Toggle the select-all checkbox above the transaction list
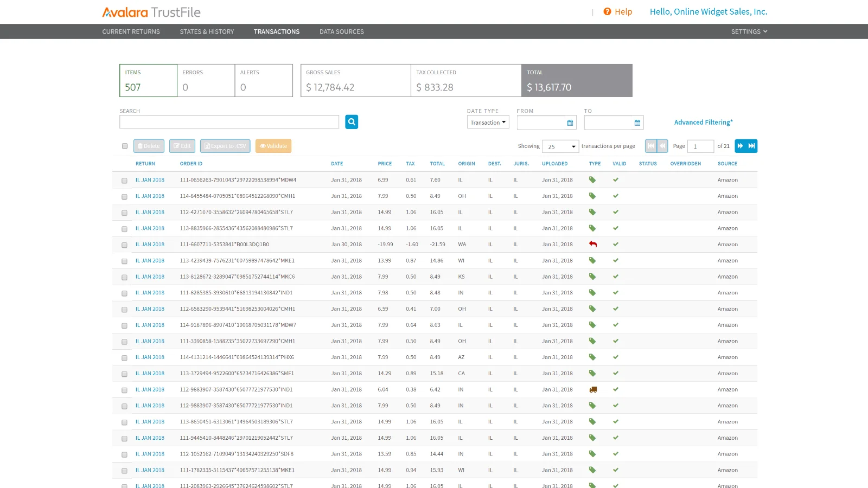Image resolution: width=868 pixels, height=488 pixels. point(125,145)
